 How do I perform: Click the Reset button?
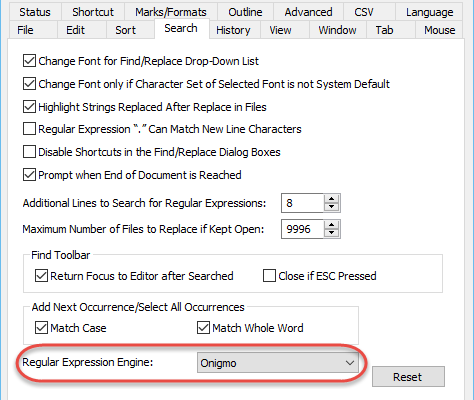(408, 377)
